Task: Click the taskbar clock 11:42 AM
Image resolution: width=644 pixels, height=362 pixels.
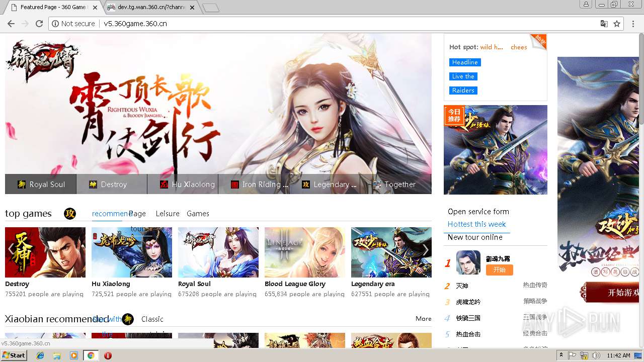Action: (x=618, y=355)
